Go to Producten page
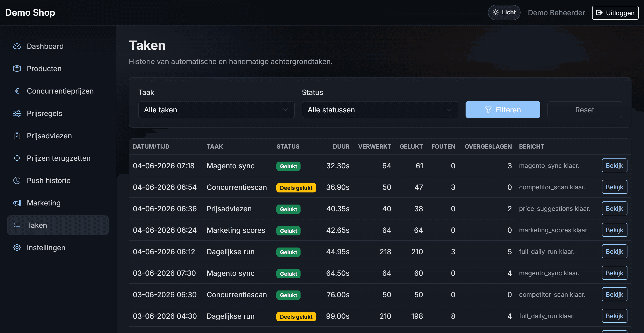This screenshot has height=333, width=644. [x=58, y=68]
